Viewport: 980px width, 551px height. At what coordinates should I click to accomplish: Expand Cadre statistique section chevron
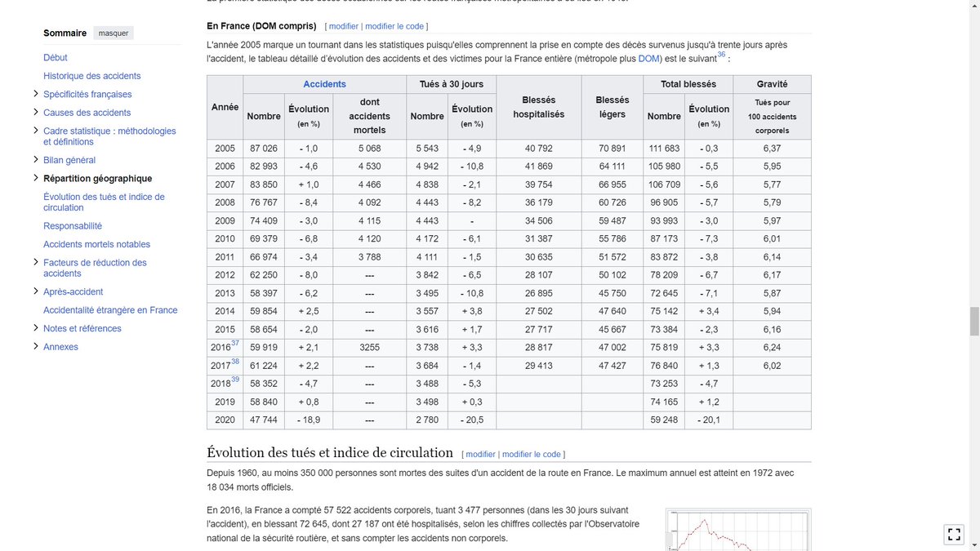point(36,131)
